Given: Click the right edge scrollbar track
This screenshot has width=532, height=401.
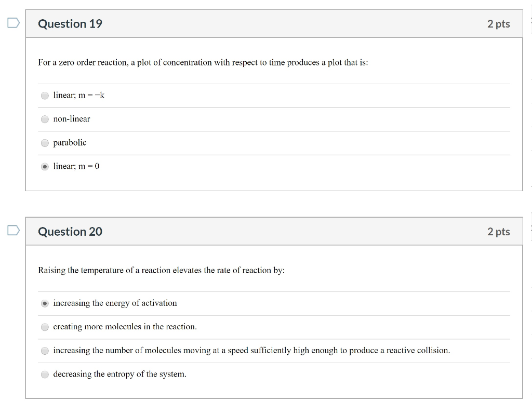Looking at the screenshot, I should point(530,200).
